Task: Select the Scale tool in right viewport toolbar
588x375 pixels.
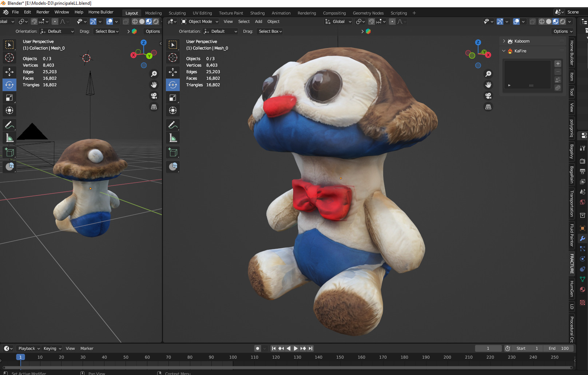Action: (x=173, y=98)
